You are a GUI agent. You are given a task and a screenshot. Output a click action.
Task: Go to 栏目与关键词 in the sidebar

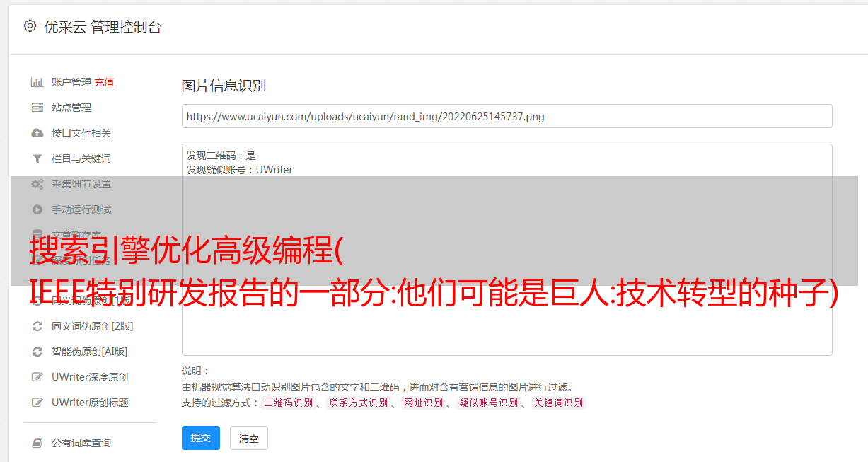coord(81,158)
